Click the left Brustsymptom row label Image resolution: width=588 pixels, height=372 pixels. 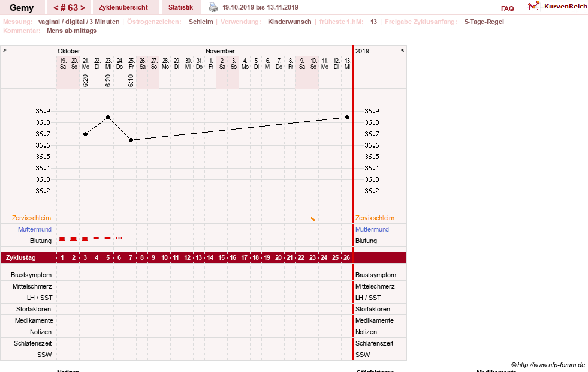(31, 275)
